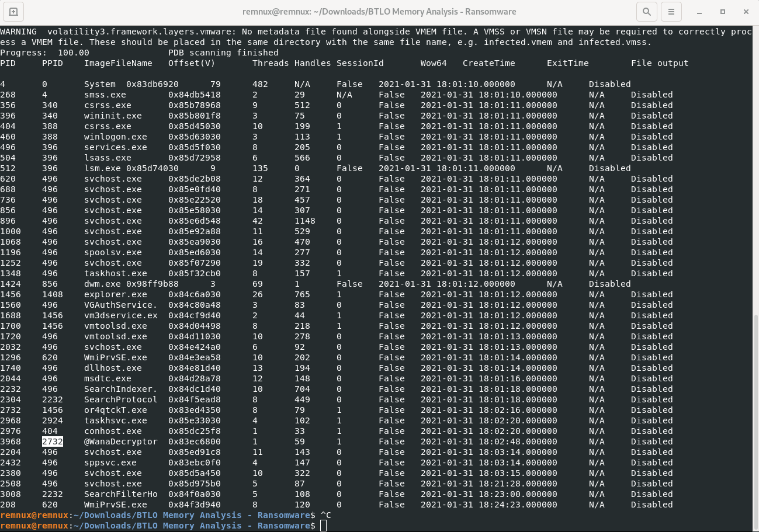Select the dwm.exe process row
759x532 pixels.
click(316, 284)
